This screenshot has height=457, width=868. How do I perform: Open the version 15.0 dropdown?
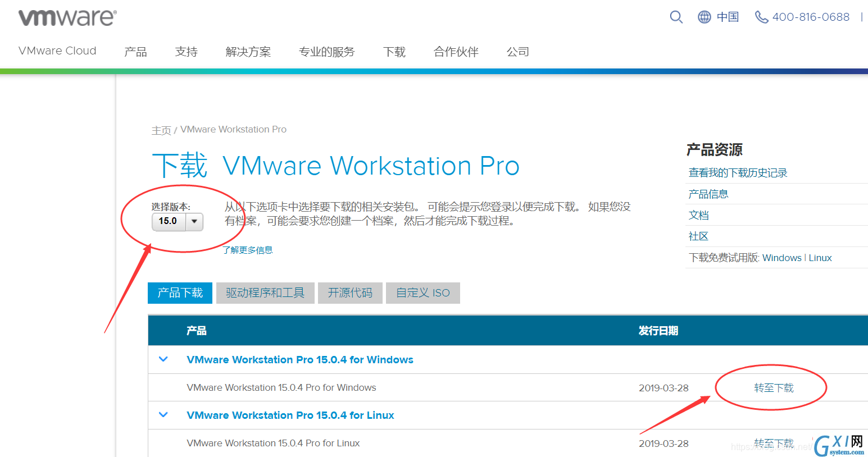178,221
